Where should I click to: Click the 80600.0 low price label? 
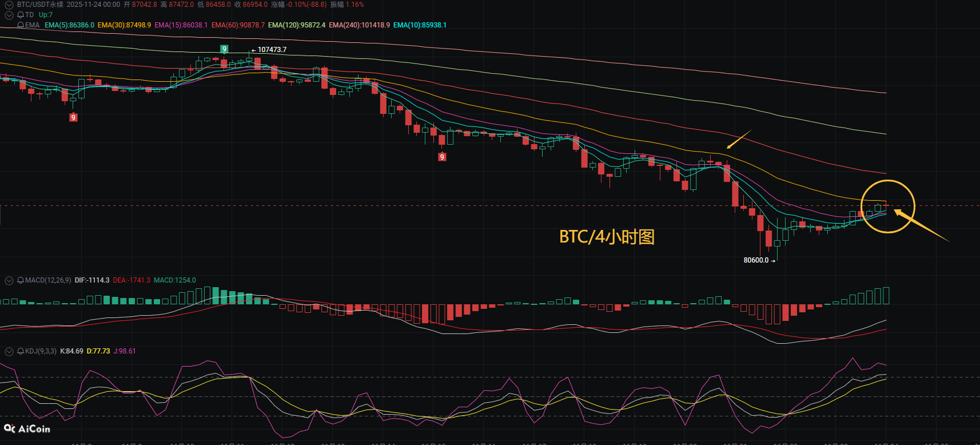[756, 260]
